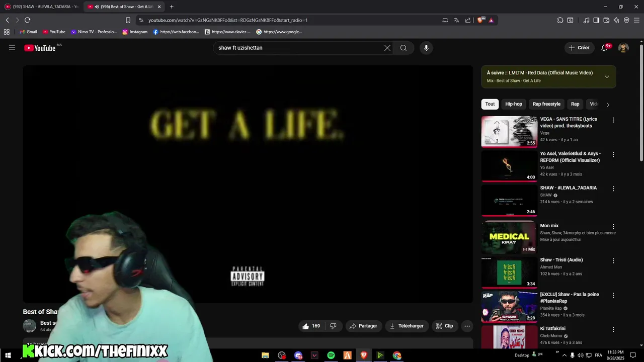Clear the search box text

(x=387, y=48)
